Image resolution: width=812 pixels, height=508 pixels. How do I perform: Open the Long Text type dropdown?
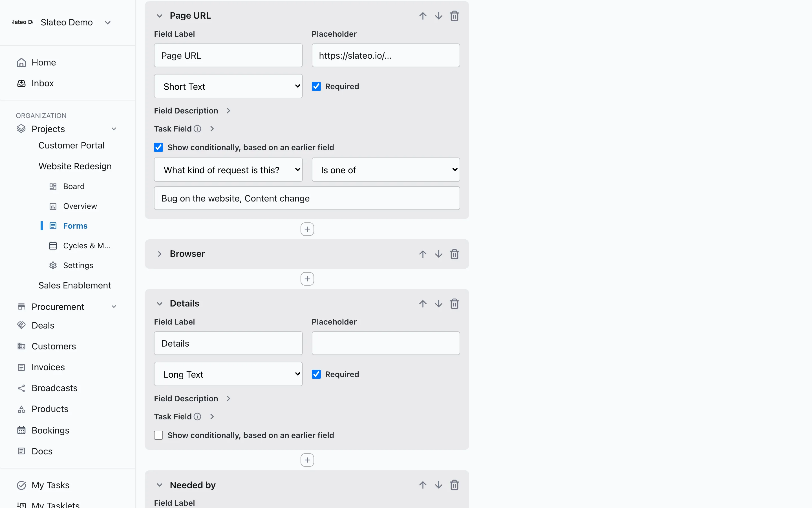point(228,374)
